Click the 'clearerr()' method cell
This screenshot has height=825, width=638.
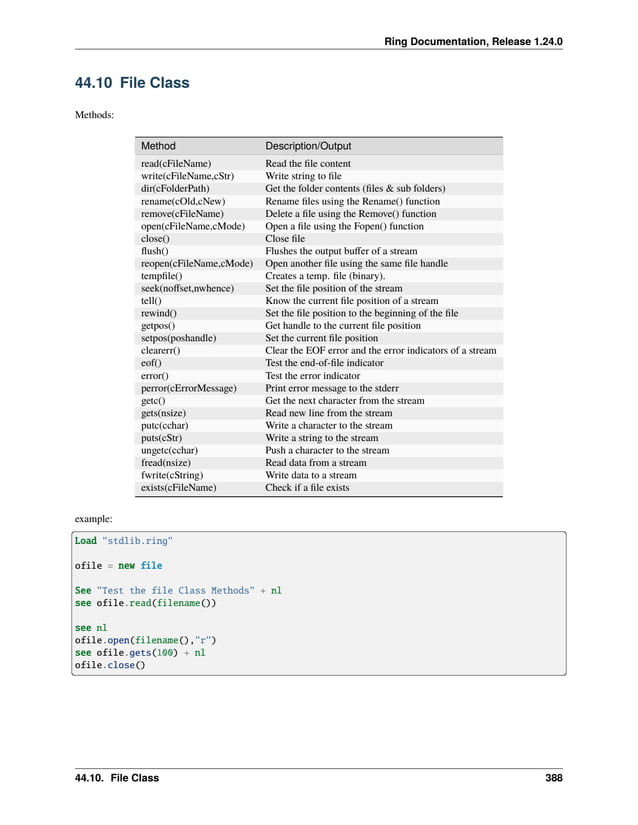[160, 350]
